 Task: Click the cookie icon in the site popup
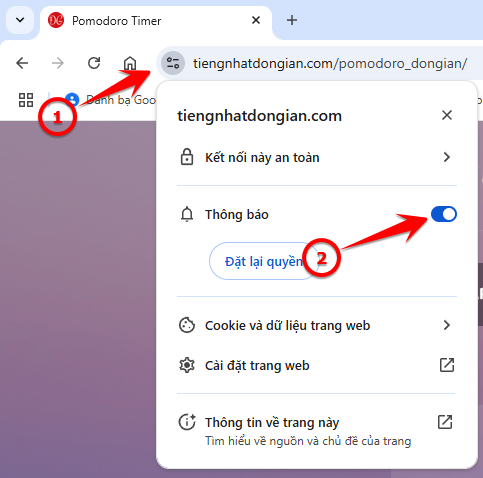(x=187, y=325)
